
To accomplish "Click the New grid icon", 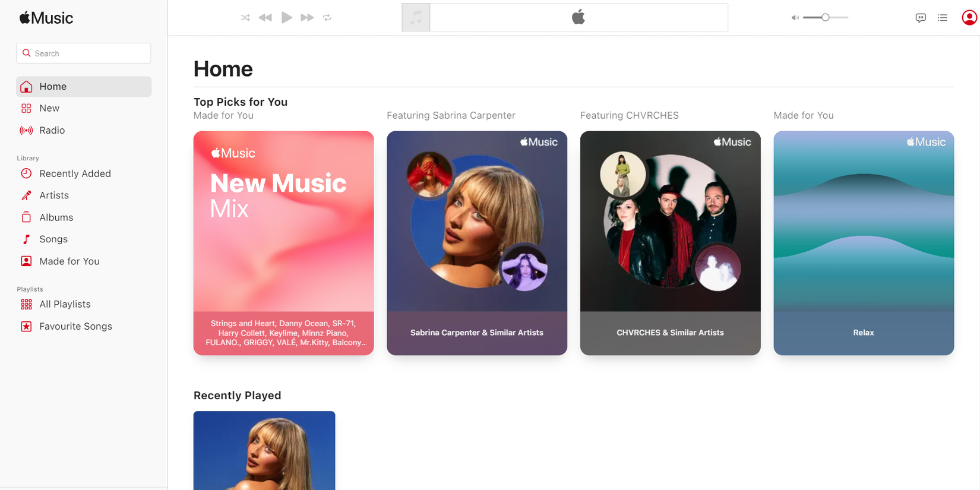I will 26,108.
